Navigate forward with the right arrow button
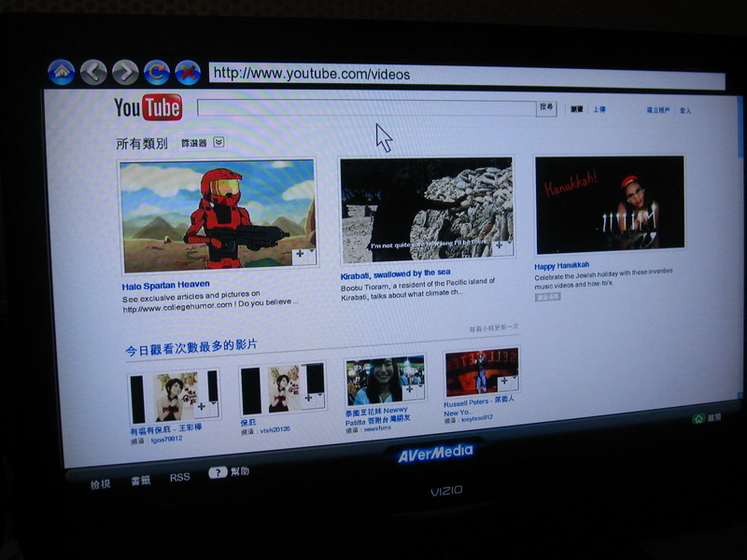This screenshot has width=747, height=560. 125,73
